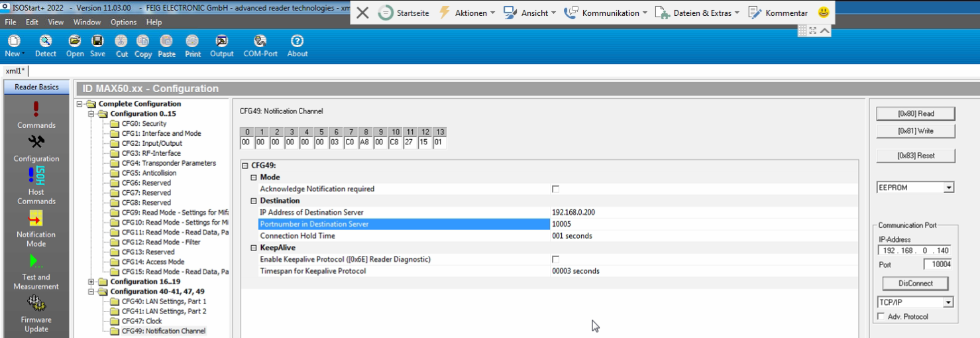The width and height of the screenshot is (980, 338).
Task: Open the Window menu
Action: [x=87, y=22]
